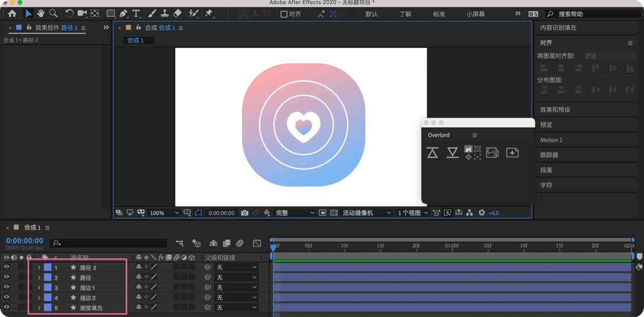Viewport: 644px width, 317px height.
Task: Expand the 路径 2 layer properties
Action: tap(39, 267)
